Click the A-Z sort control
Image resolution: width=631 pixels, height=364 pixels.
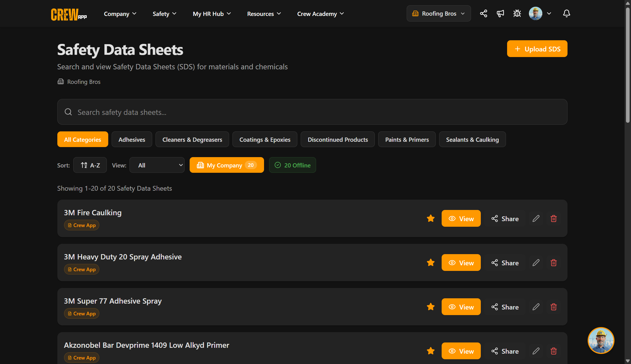point(90,165)
